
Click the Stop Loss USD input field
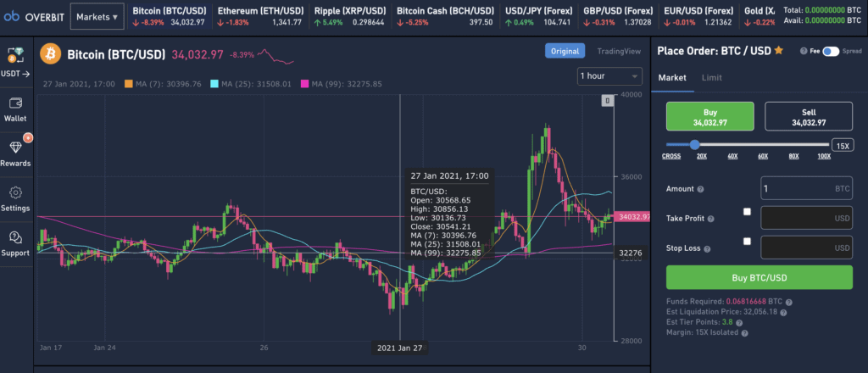(x=807, y=248)
